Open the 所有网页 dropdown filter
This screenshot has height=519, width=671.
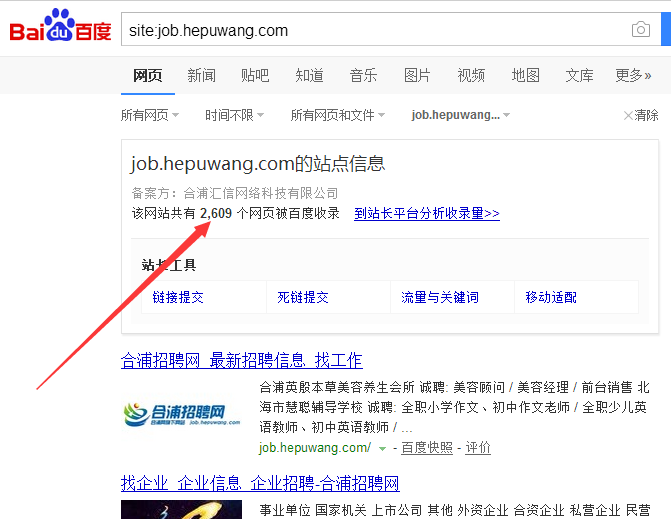(150, 115)
